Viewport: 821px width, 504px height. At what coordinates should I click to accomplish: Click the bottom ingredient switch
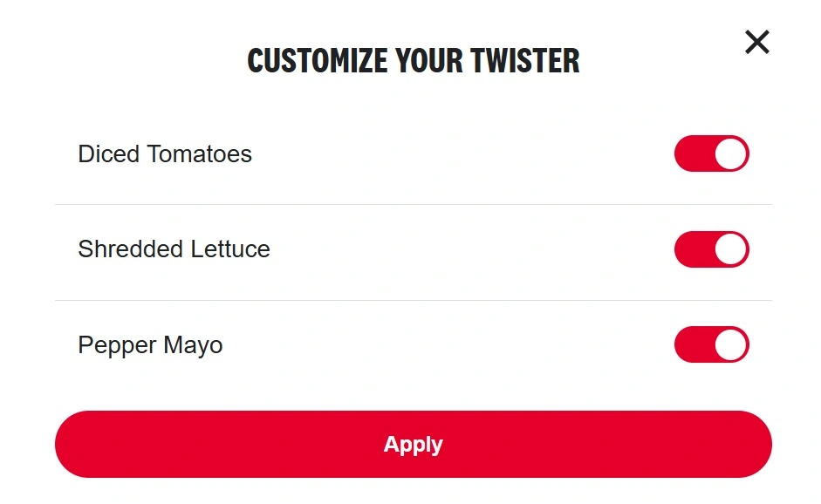[711, 344]
